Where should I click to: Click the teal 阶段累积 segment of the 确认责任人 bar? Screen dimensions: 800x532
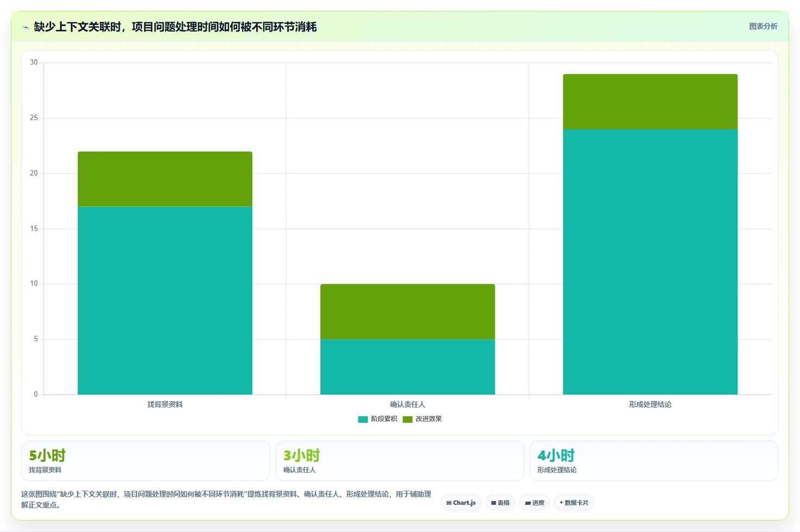pos(407,367)
